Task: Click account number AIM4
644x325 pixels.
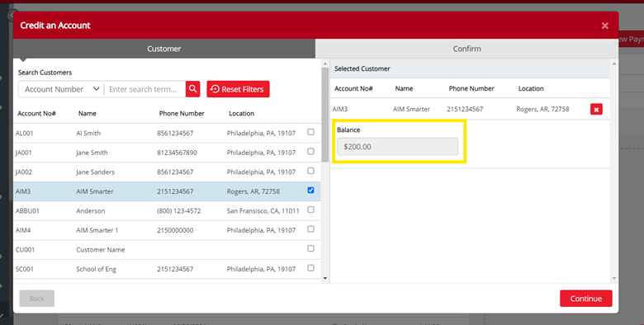Action: coord(23,230)
